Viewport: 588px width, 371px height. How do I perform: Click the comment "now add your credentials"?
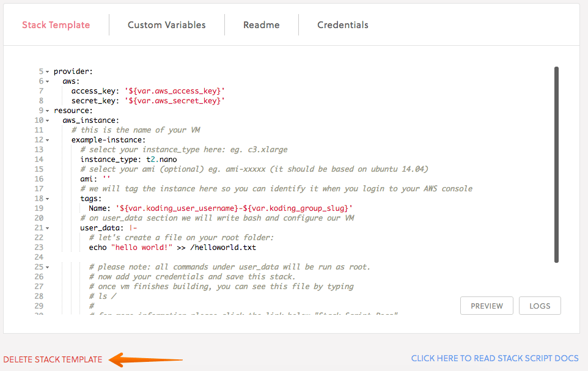point(192,276)
